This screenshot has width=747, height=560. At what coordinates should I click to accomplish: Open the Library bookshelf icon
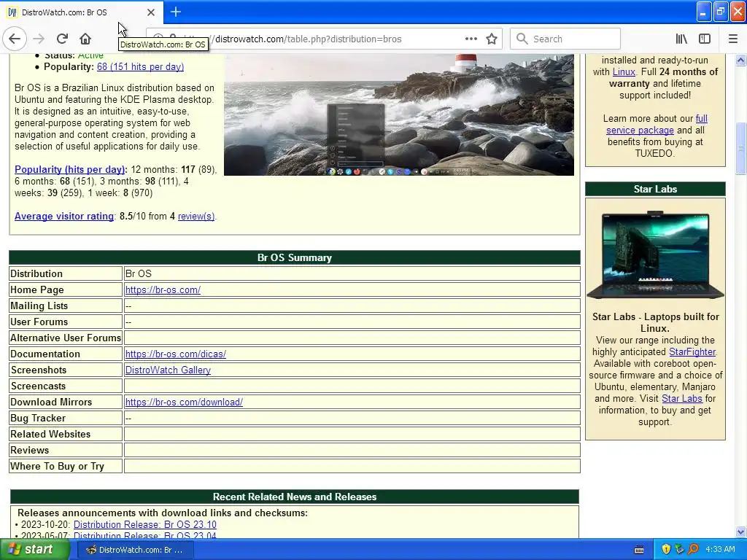[x=682, y=39]
